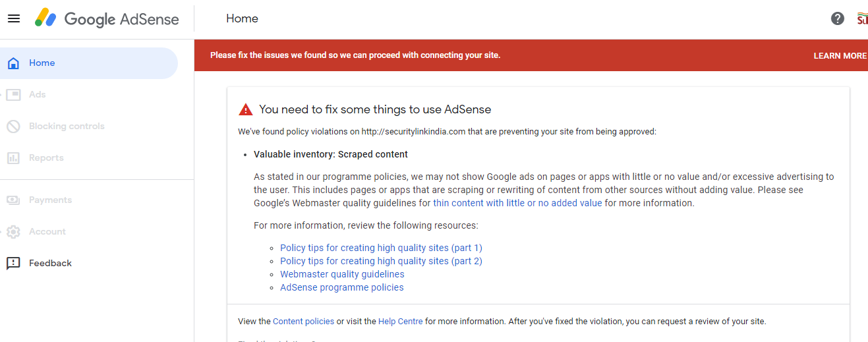This screenshot has height=342, width=868.
Task: Click the Ads sidebar icon
Action: (13, 95)
